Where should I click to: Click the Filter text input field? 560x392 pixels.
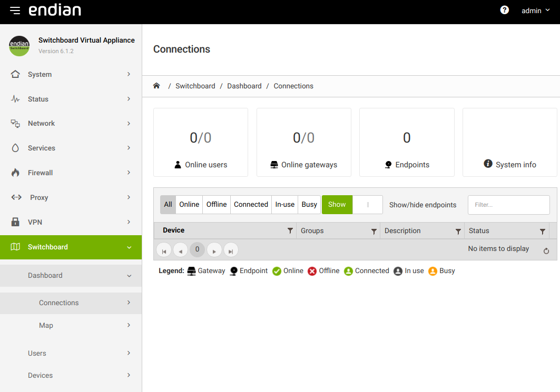click(509, 205)
